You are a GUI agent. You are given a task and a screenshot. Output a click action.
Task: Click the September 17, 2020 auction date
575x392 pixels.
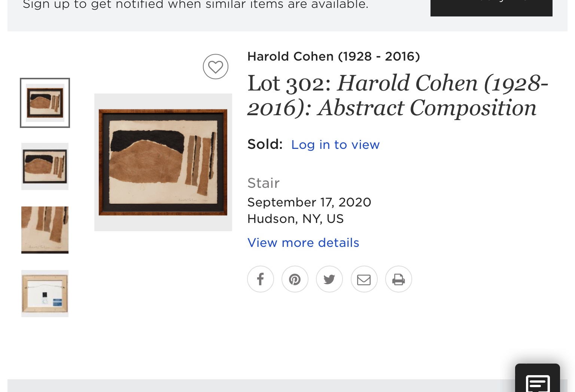pyautogui.click(x=309, y=202)
